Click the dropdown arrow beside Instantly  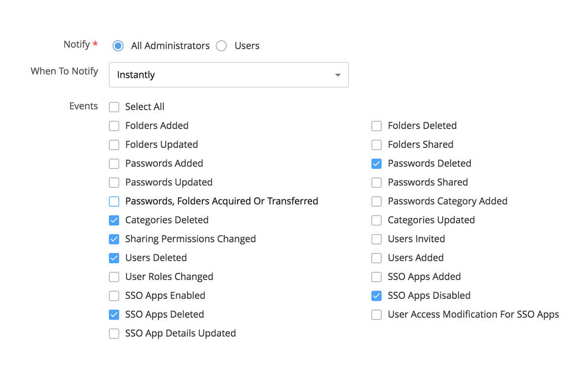338,75
